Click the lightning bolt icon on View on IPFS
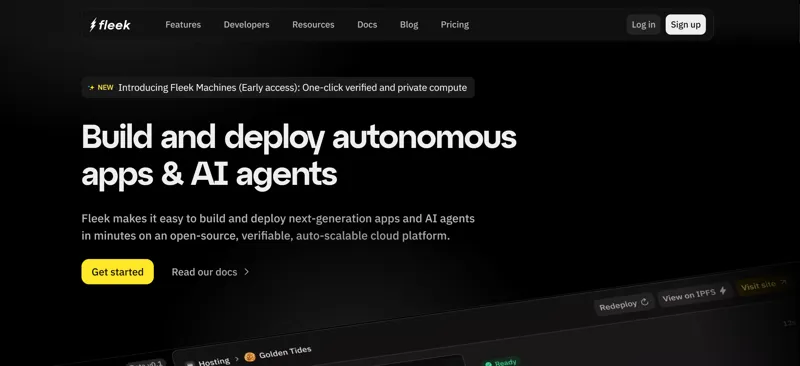The height and width of the screenshot is (366, 800). click(722, 291)
